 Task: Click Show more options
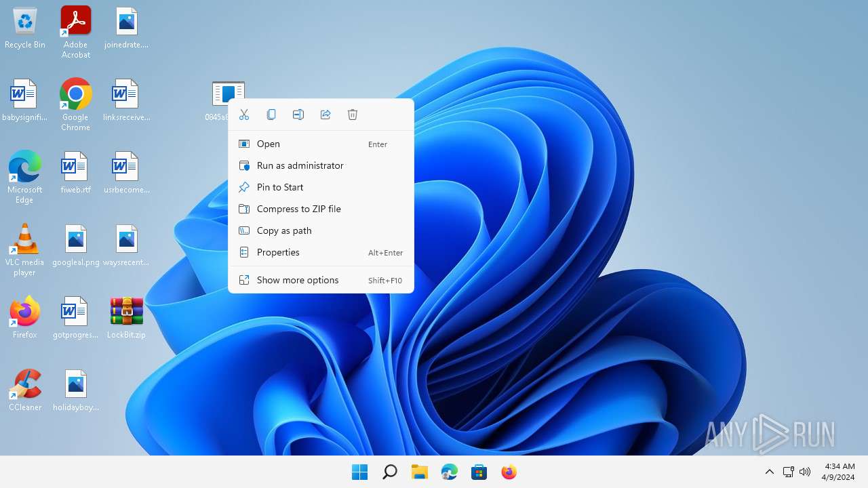(x=321, y=280)
